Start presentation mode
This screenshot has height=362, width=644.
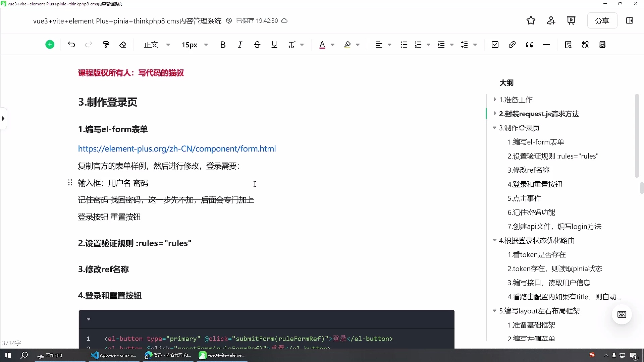[571, 20]
